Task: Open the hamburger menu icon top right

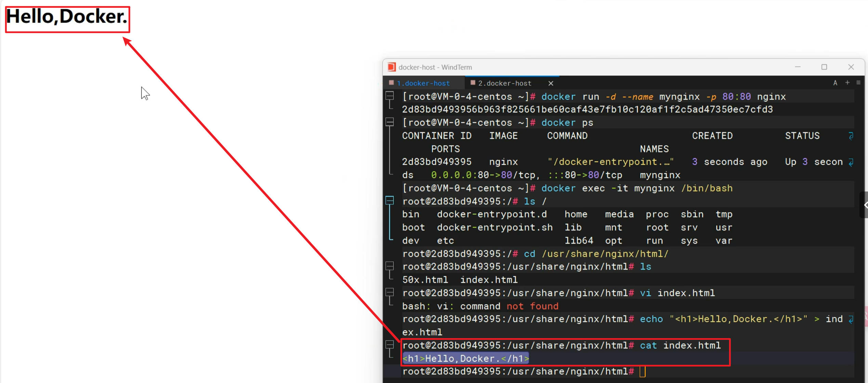Action: point(858,83)
